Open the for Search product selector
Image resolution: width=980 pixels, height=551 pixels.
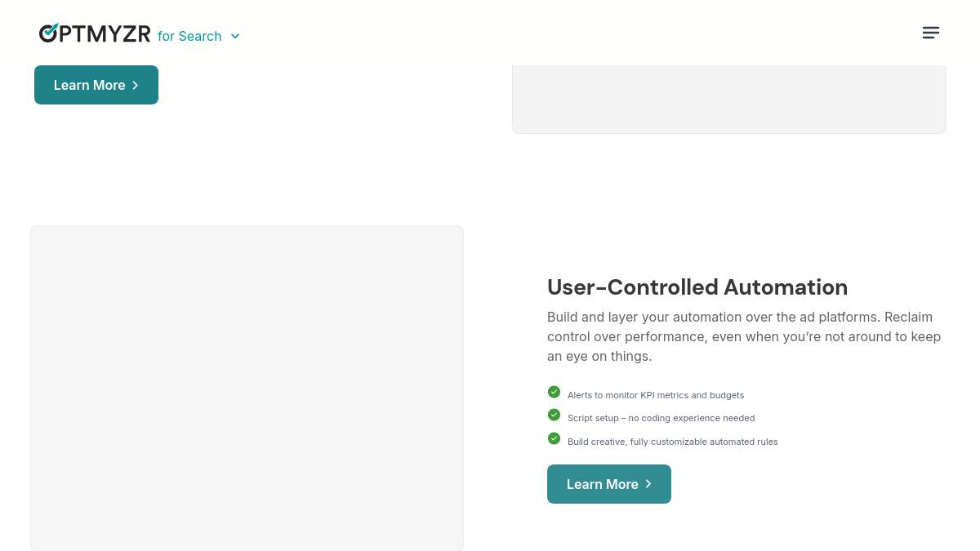[x=198, y=36]
